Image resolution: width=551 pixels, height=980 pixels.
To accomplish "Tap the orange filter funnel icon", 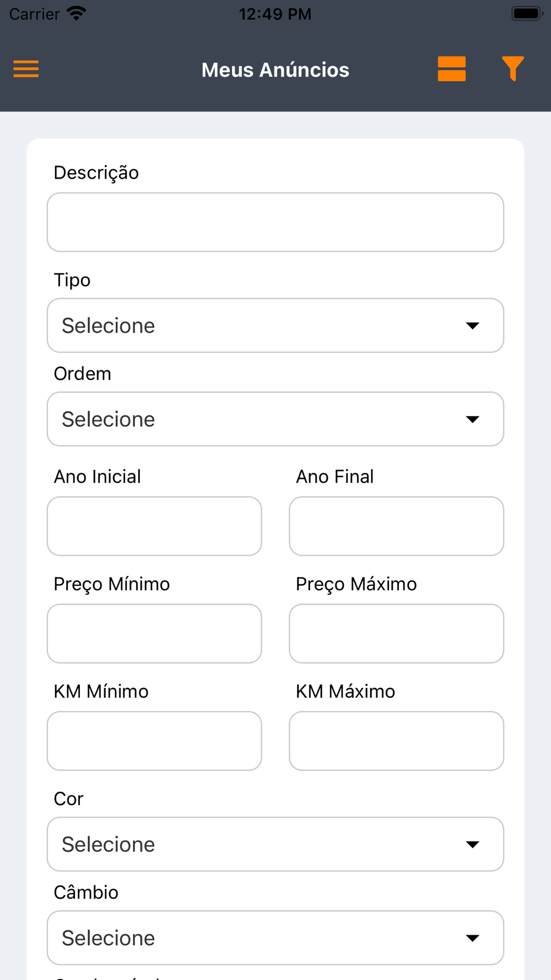I will [512, 69].
